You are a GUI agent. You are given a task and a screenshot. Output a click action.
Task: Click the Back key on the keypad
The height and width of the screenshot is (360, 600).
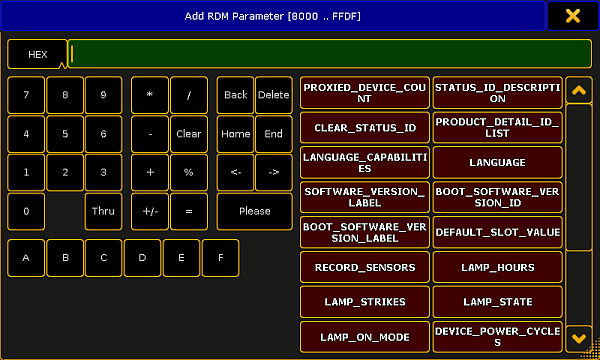point(235,95)
